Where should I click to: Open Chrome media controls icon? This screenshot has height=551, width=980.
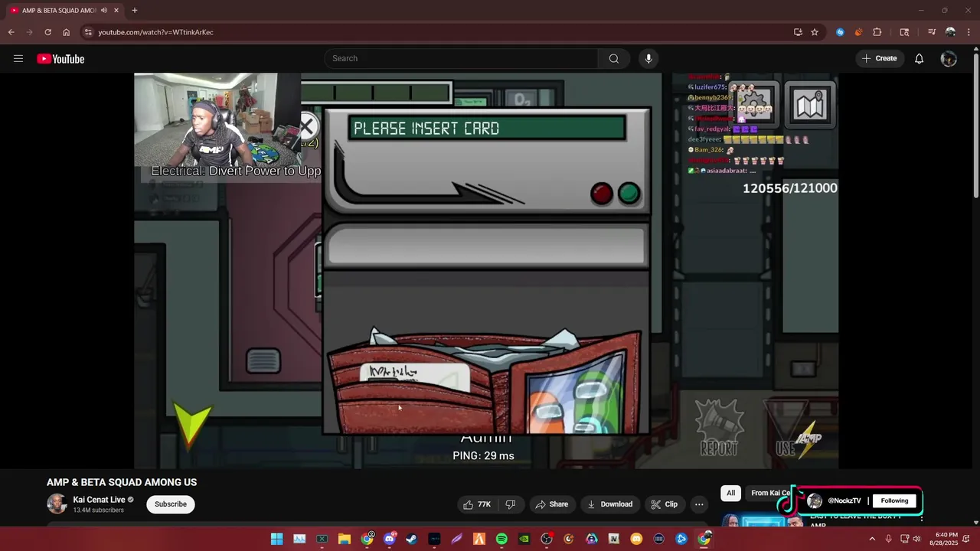point(932,32)
